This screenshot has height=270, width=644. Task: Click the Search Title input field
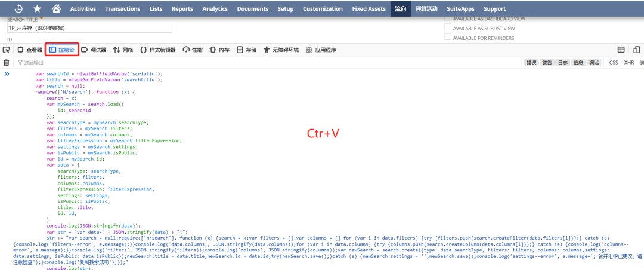[89, 28]
